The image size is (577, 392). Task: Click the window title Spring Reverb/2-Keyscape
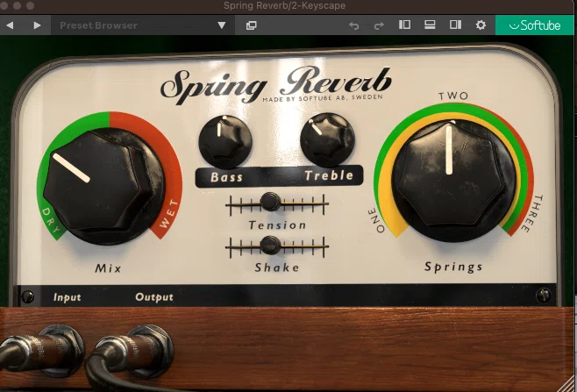click(x=284, y=5)
